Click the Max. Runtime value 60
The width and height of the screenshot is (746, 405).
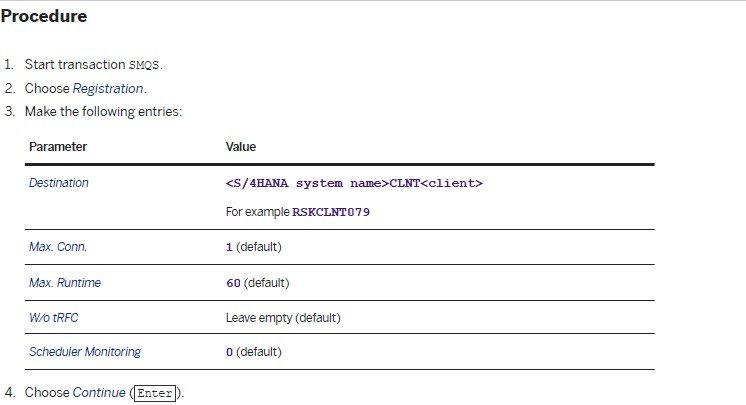[233, 283]
